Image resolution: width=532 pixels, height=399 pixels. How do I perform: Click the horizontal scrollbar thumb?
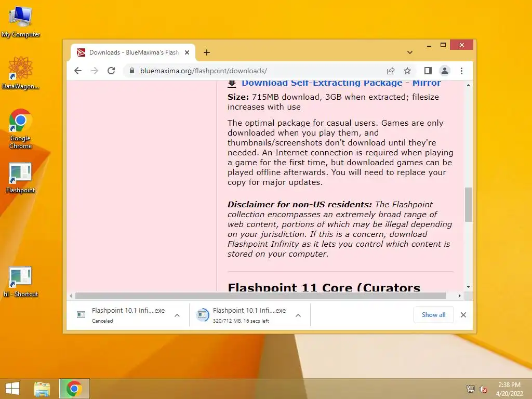[260, 296]
